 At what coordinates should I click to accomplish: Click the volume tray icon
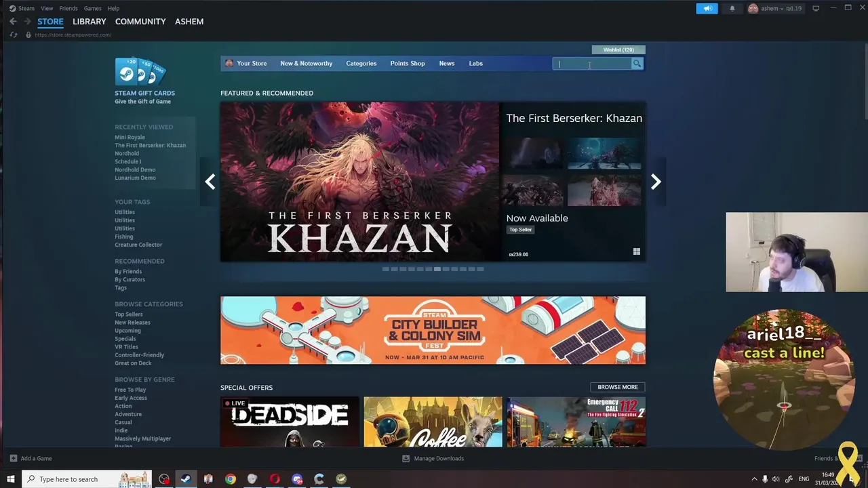point(776,479)
